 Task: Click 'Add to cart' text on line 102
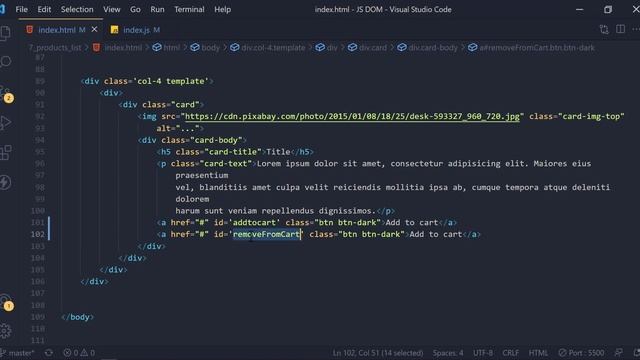pyautogui.click(x=436, y=234)
